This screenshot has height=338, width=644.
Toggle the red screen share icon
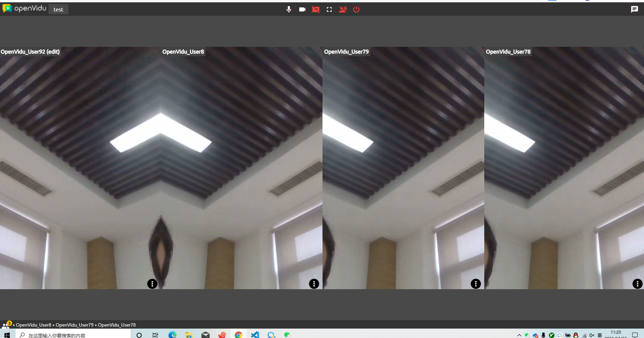[x=316, y=9]
